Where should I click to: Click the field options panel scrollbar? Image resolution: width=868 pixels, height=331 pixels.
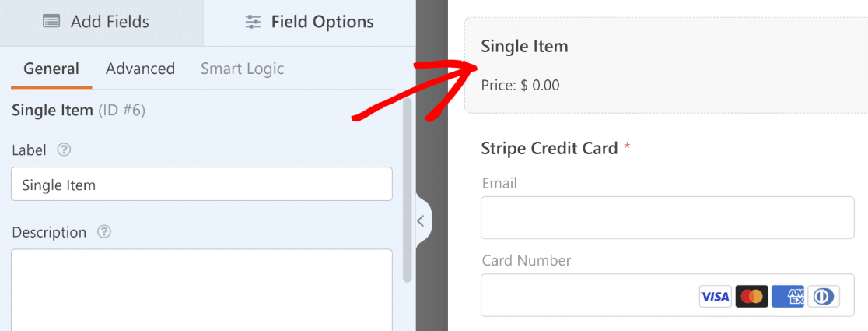pyautogui.click(x=408, y=189)
